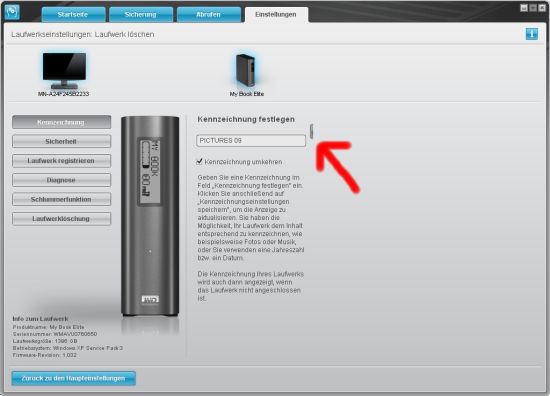Screen dimensions: 550x396
Task: Open the help info icon
Action: [532, 34]
